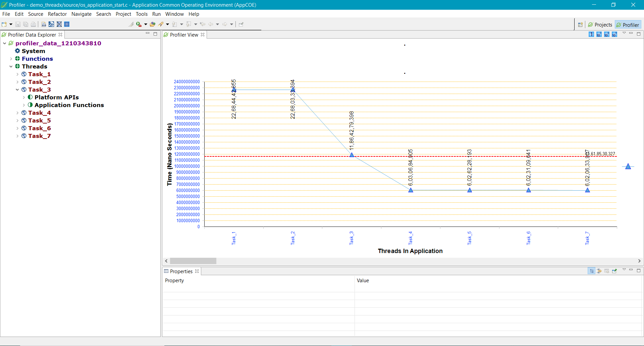
Task: Expand the Platform APIs node
Action: pos(24,97)
